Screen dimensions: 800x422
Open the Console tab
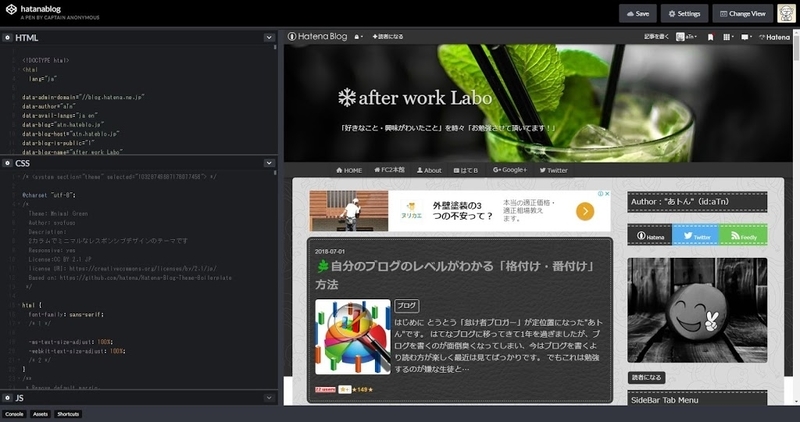click(x=15, y=413)
